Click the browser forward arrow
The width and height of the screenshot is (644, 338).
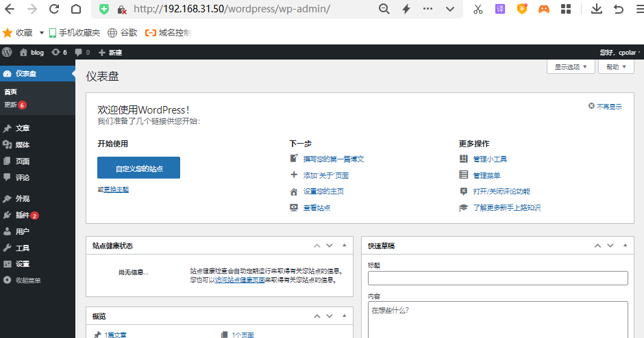pos(32,9)
